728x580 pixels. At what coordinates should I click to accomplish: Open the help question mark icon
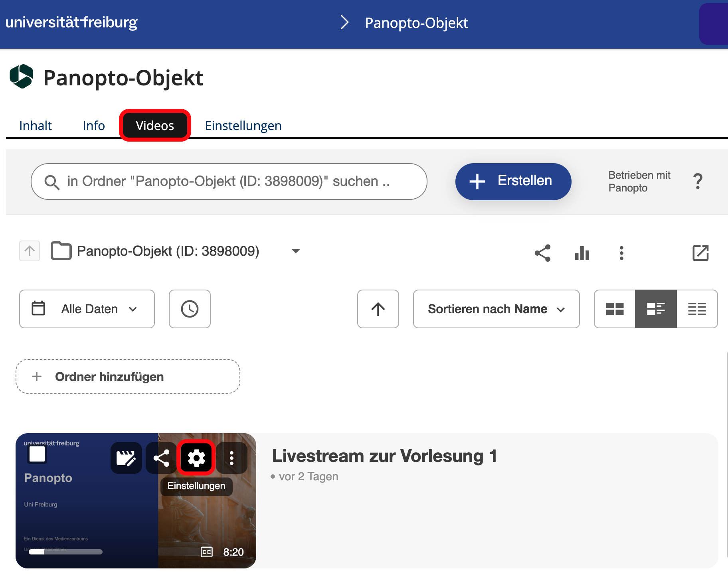[698, 181]
